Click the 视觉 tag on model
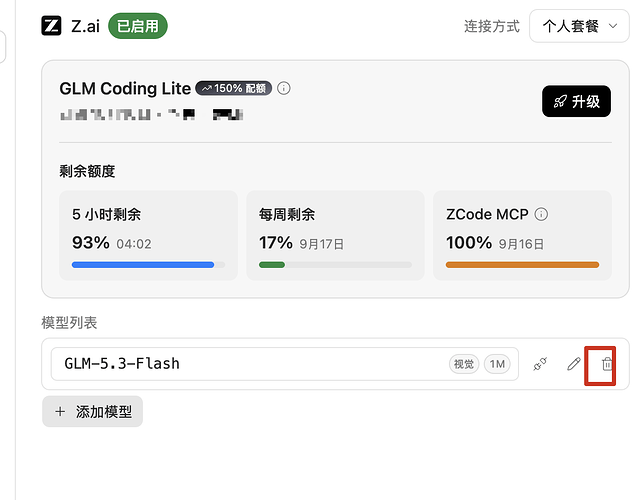The width and height of the screenshot is (632, 500). coord(464,364)
